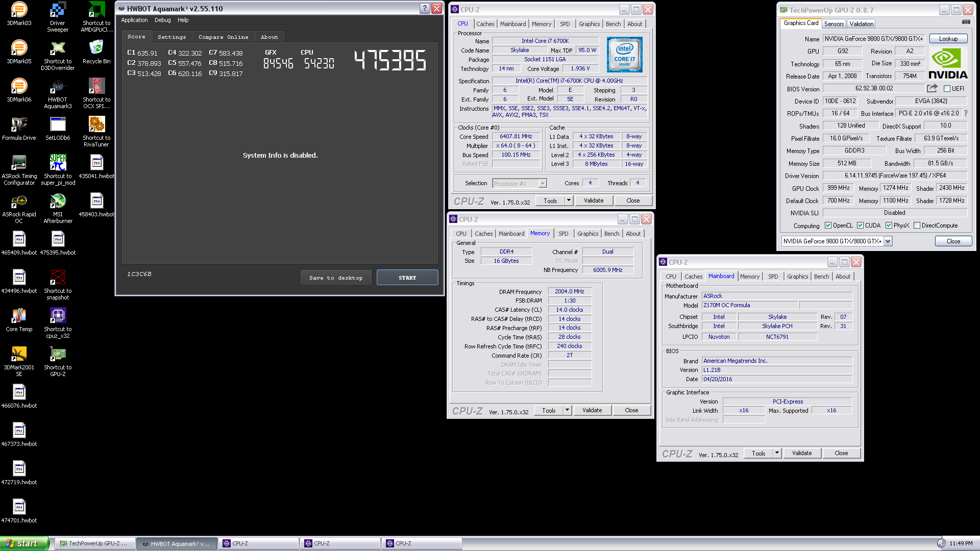Switch to Compare Online tab
This screenshot has height=551, width=980.
point(224,37)
